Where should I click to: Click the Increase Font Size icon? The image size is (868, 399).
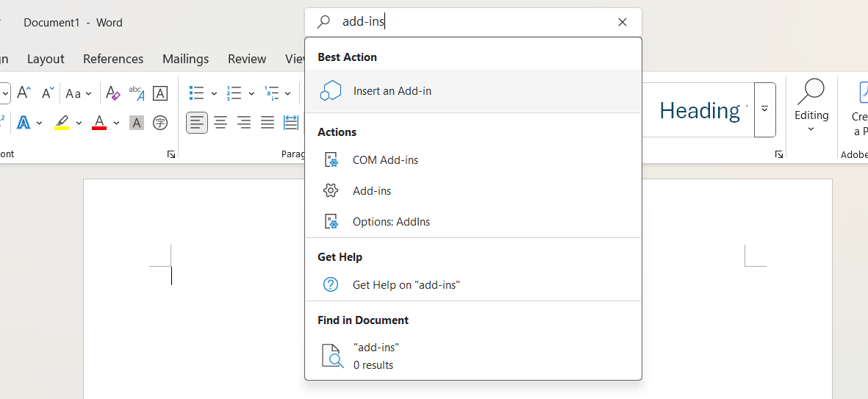click(24, 93)
